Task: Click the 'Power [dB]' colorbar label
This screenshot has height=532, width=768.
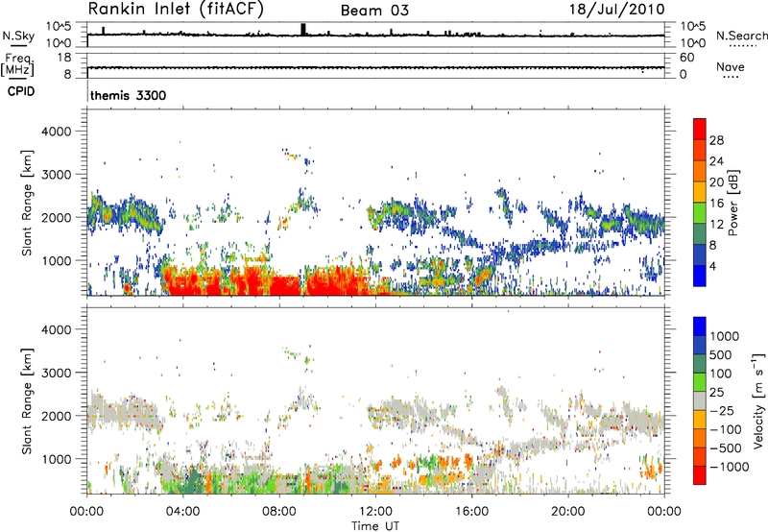Action: [732, 203]
